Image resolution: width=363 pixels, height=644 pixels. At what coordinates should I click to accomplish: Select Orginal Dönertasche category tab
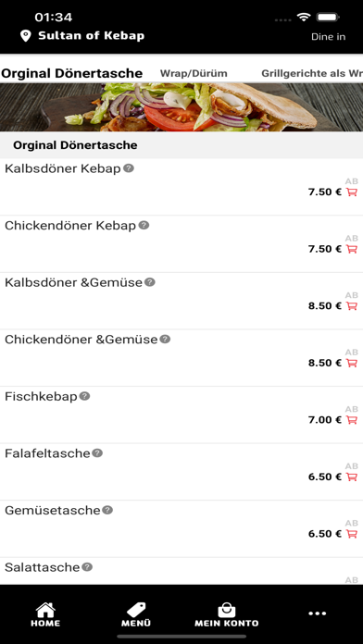tap(72, 73)
